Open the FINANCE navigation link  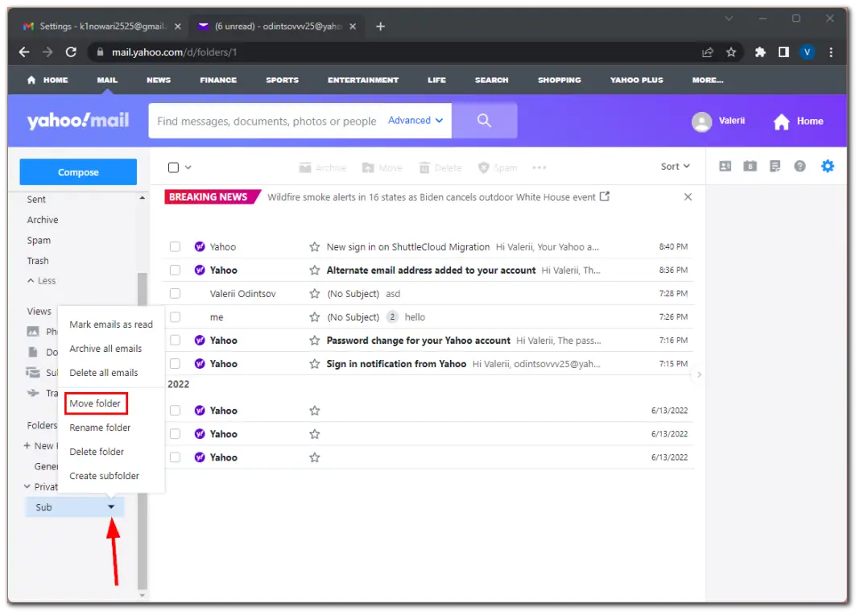[x=218, y=80]
